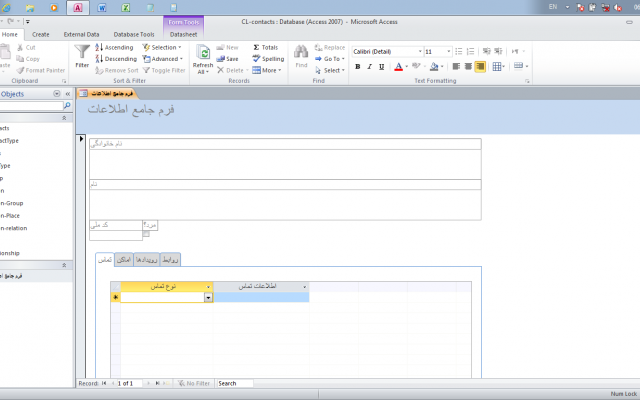640x400 pixels.
Task: Run the Spelling check
Action: [x=268, y=59]
